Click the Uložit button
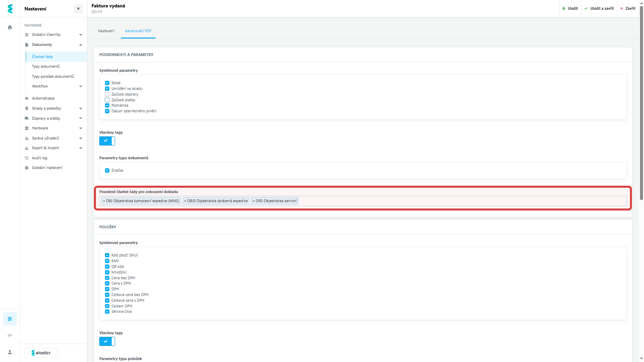The image size is (644, 362). pyautogui.click(x=570, y=8)
